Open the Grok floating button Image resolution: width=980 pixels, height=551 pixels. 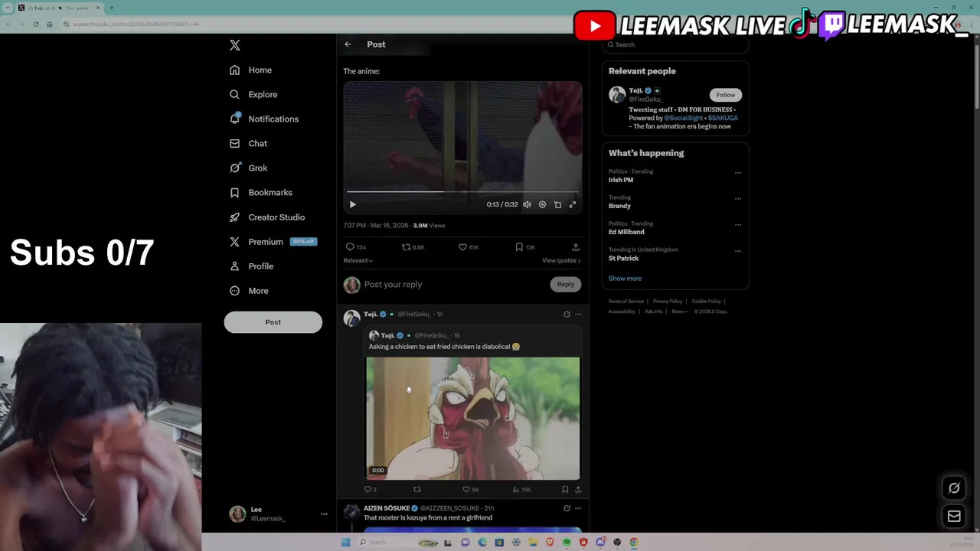954,488
